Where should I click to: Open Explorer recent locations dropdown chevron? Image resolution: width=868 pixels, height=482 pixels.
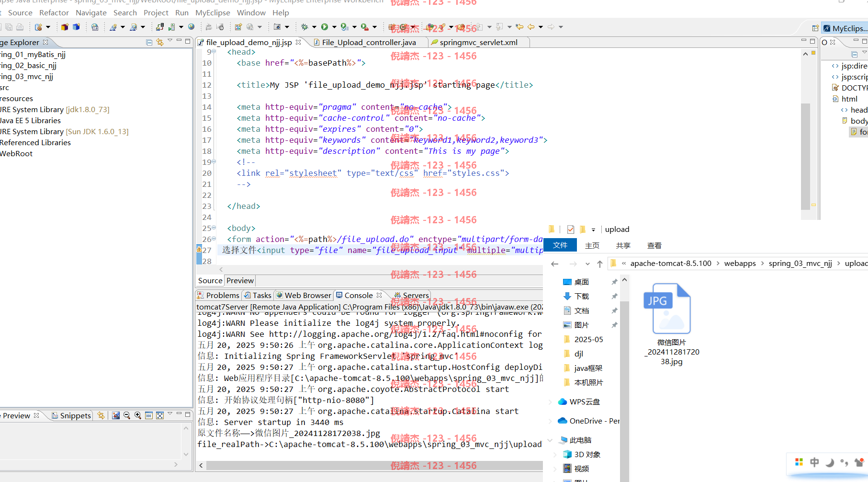(x=587, y=264)
